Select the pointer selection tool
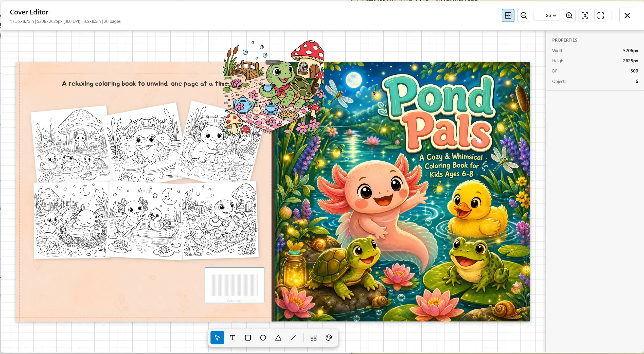 pyautogui.click(x=217, y=338)
